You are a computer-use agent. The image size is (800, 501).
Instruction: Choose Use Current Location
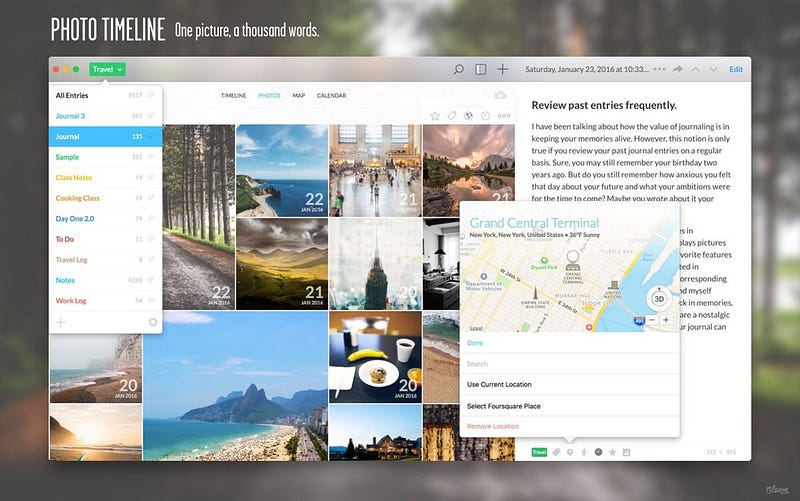click(x=499, y=384)
